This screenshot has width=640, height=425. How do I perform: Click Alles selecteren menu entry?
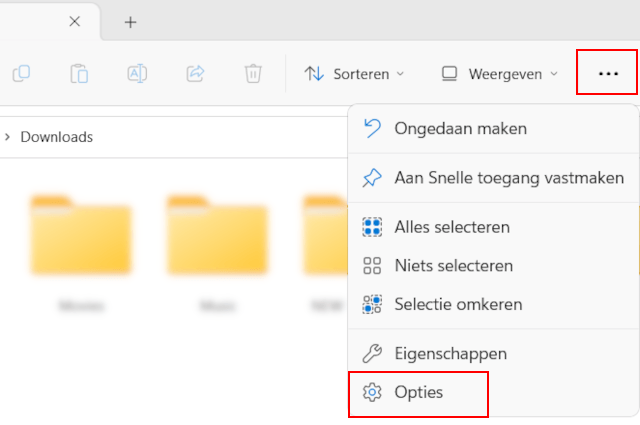pos(452,228)
